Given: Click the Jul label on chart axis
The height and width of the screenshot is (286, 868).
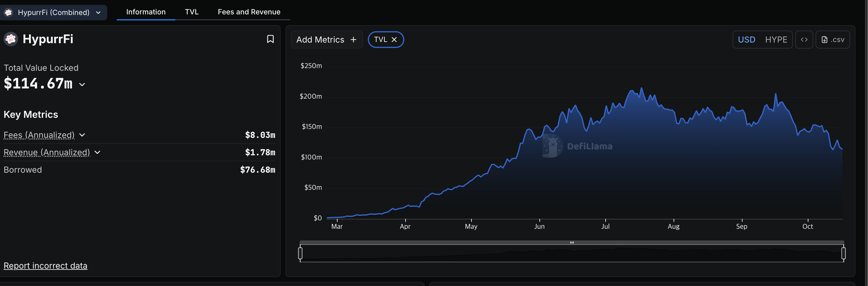Looking at the screenshot, I should pyautogui.click(x=606, y=226).
